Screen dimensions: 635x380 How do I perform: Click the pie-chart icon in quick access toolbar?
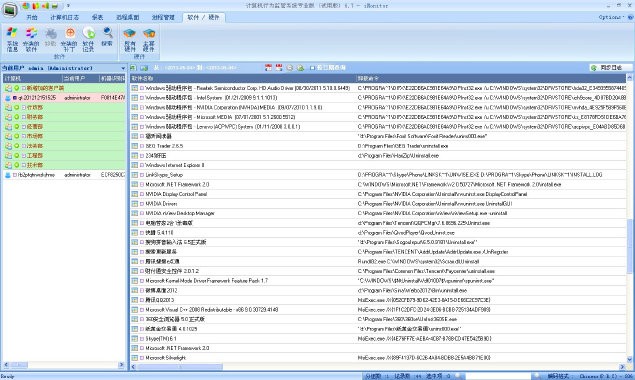click(x=26, y=6)
